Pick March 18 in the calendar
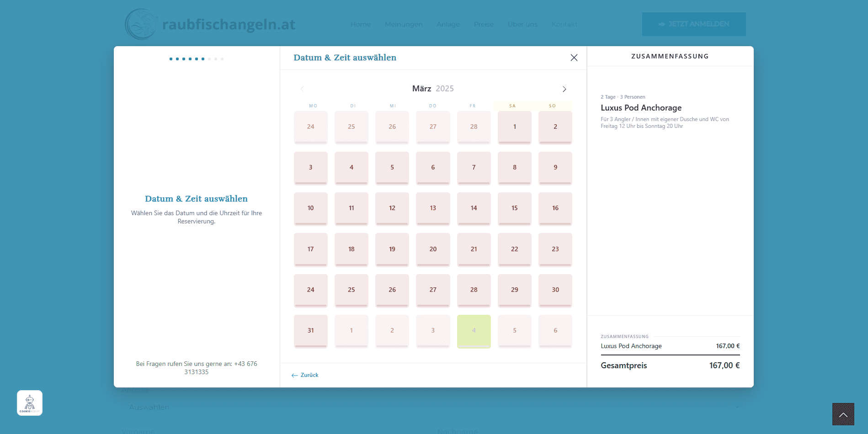Viewport: 868px width, 434px height. [351, 250]
